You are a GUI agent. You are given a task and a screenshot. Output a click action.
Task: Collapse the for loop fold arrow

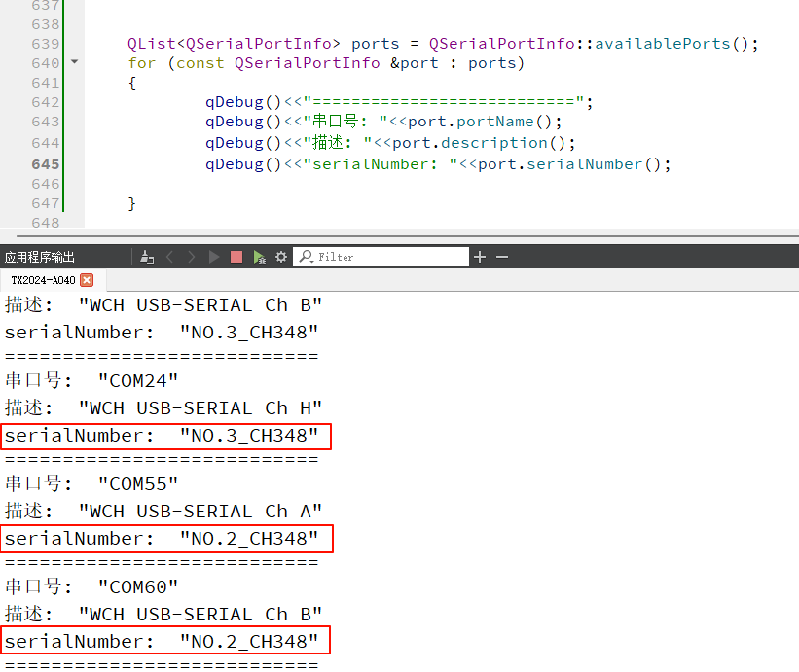click(x=74, y=62)
